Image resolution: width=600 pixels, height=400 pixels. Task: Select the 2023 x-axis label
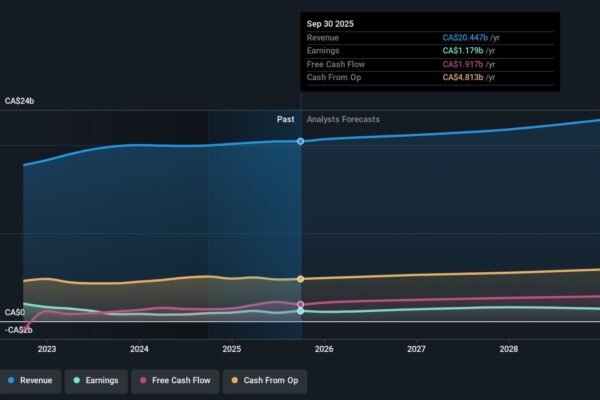click(x=47, y=349)
